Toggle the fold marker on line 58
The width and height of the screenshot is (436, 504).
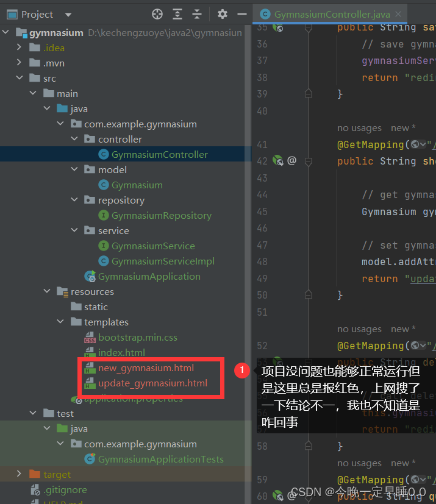pos(308,445)
